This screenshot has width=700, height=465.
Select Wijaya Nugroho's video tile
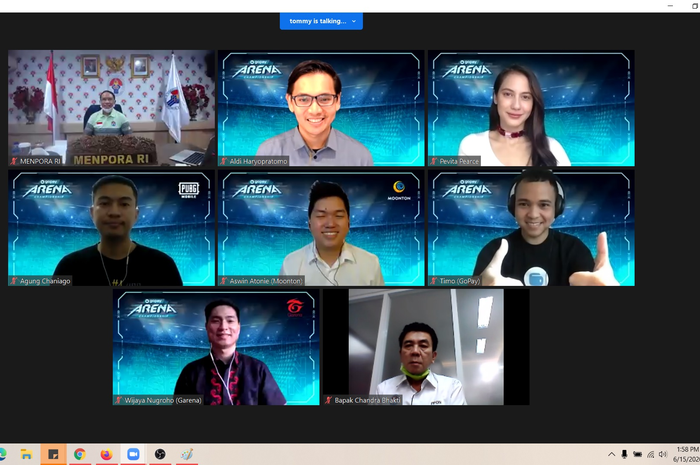point(216,347)
